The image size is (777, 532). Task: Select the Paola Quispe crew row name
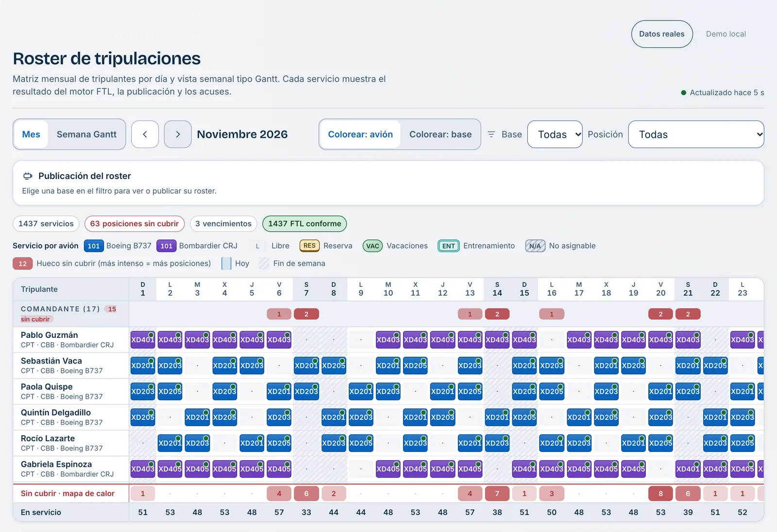[47, 387]
